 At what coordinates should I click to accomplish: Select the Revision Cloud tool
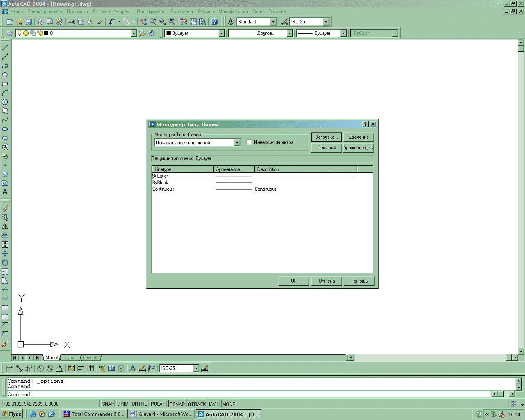(x=5, y=111)
